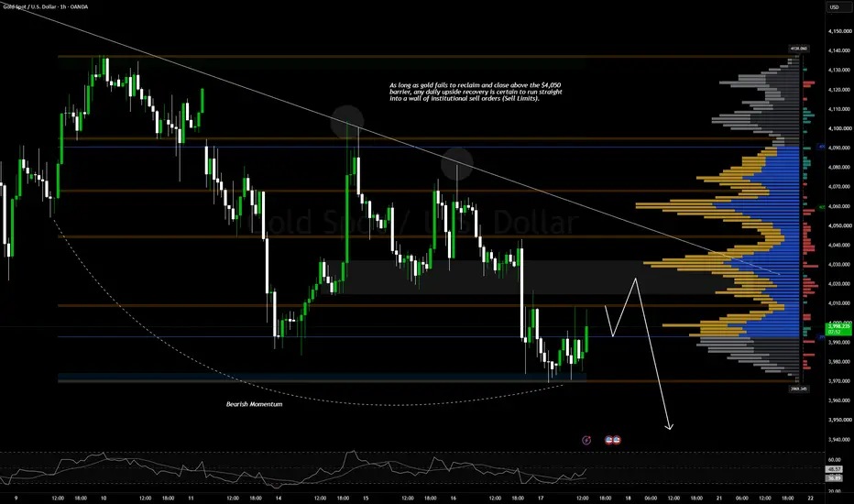Screen dimensions: 854x504
Task: Open the left US flag economic event marker
Action: coord(609,440)
